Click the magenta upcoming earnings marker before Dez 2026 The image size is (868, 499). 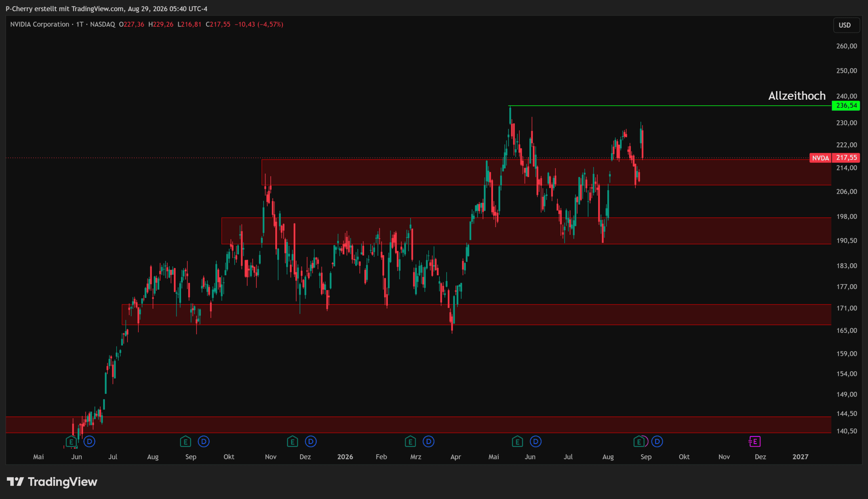[x=755, y=441]
